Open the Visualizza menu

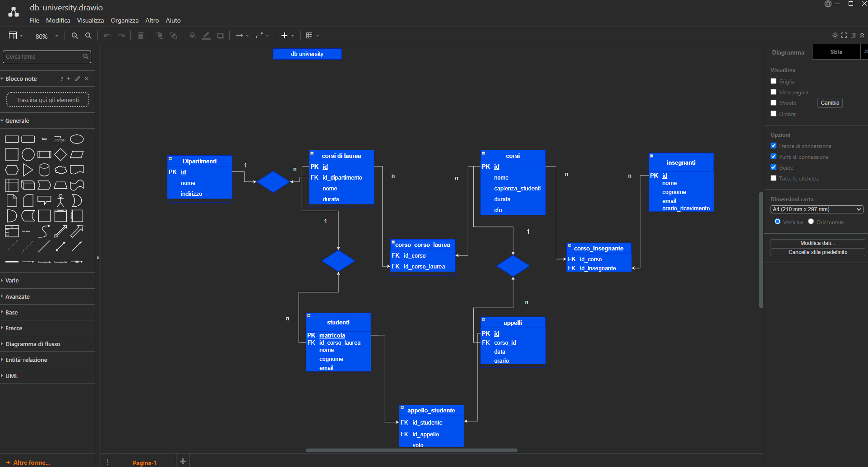(x=90, y=20)
